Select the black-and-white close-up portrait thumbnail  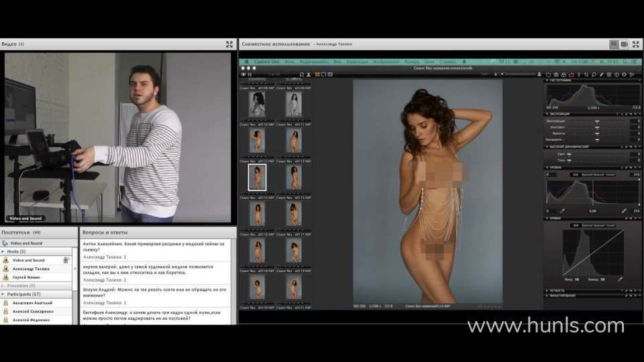pos(257,104)
